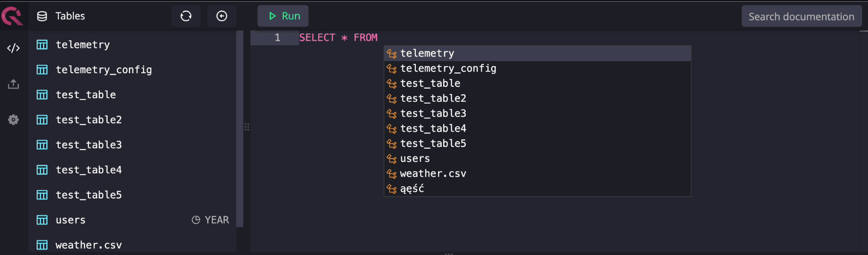868x255 pixels.
Task: Refresh the tables list
Action: pos(186,16)
